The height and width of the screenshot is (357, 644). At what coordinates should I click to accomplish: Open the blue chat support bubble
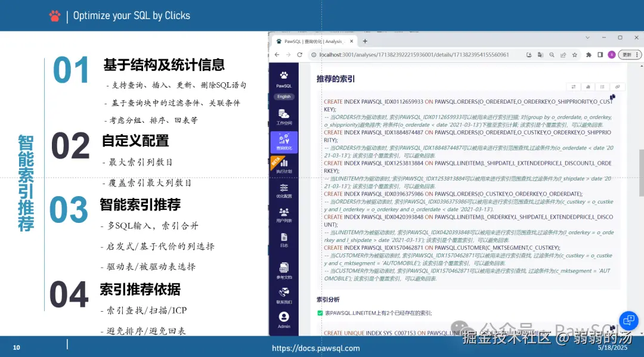pos(629,320)
